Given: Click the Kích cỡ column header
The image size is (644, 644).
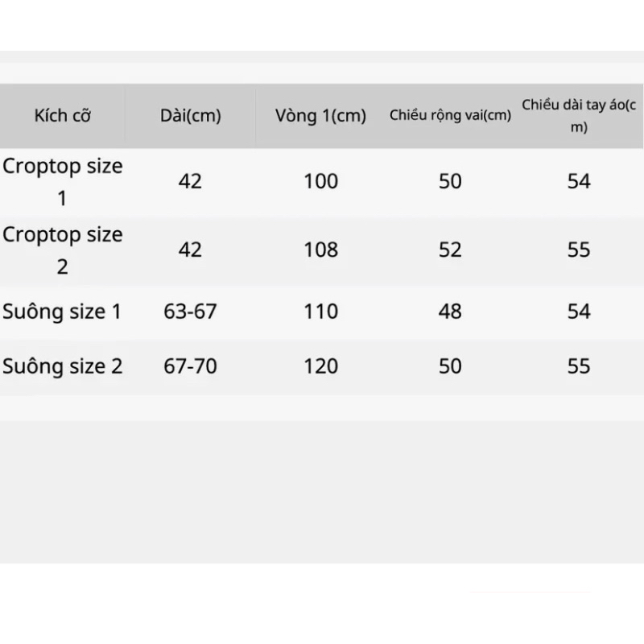Looking at the screenshot, I should point(63,116).
